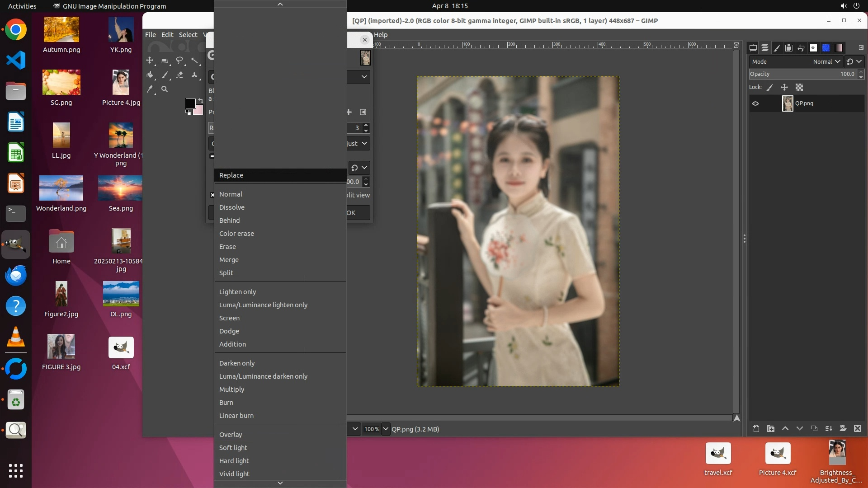
Task: Open the layer Mode Normal dropdown
Action: [826, 61]
